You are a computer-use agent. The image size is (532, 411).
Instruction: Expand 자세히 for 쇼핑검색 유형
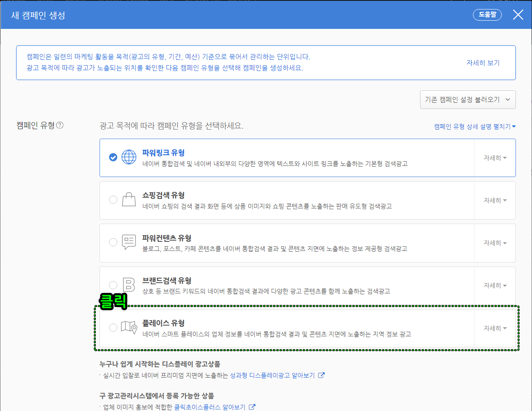495,200
